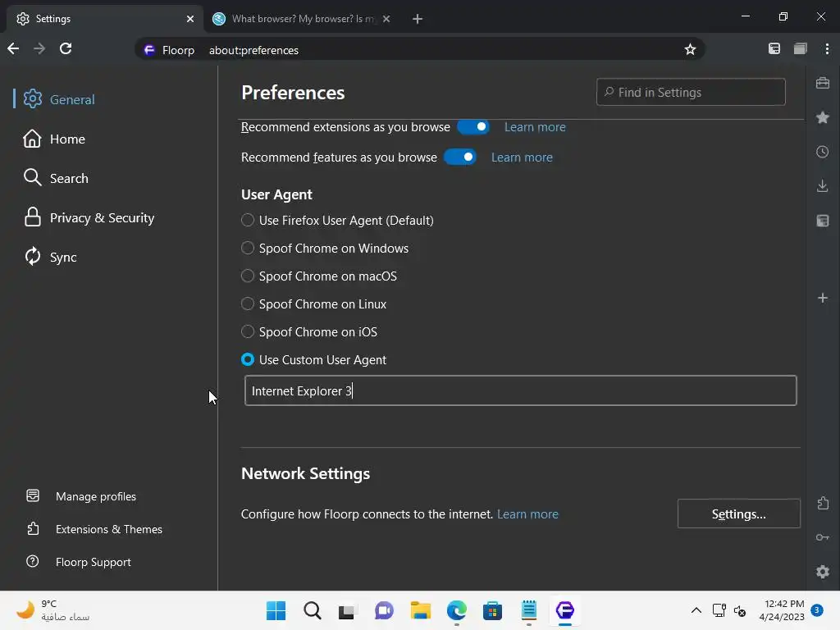840x630 pixels.
Task: Click Learn more about network settings
Action: 527,514
